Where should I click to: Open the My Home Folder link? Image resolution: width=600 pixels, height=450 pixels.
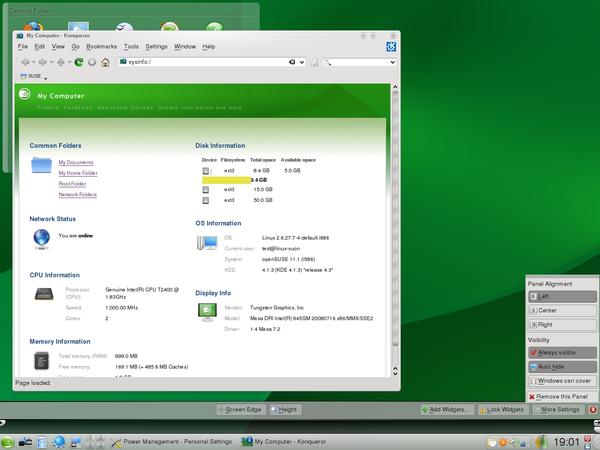tap(78, 173)
